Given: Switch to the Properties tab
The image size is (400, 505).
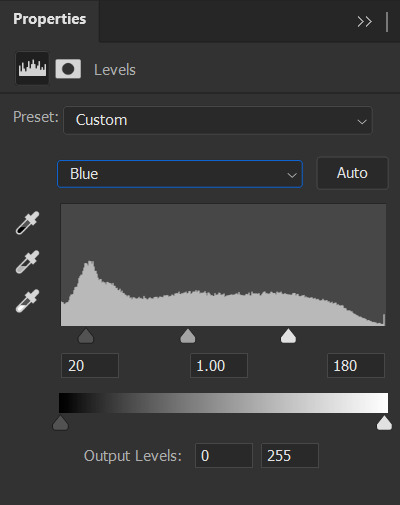Looking at the screenshot, I should tap(50, 19).
